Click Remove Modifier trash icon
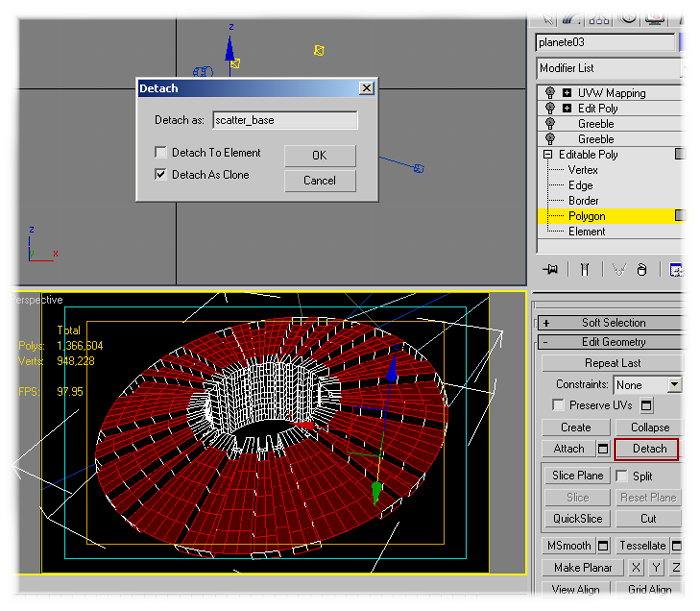 [x=642, y=270]
